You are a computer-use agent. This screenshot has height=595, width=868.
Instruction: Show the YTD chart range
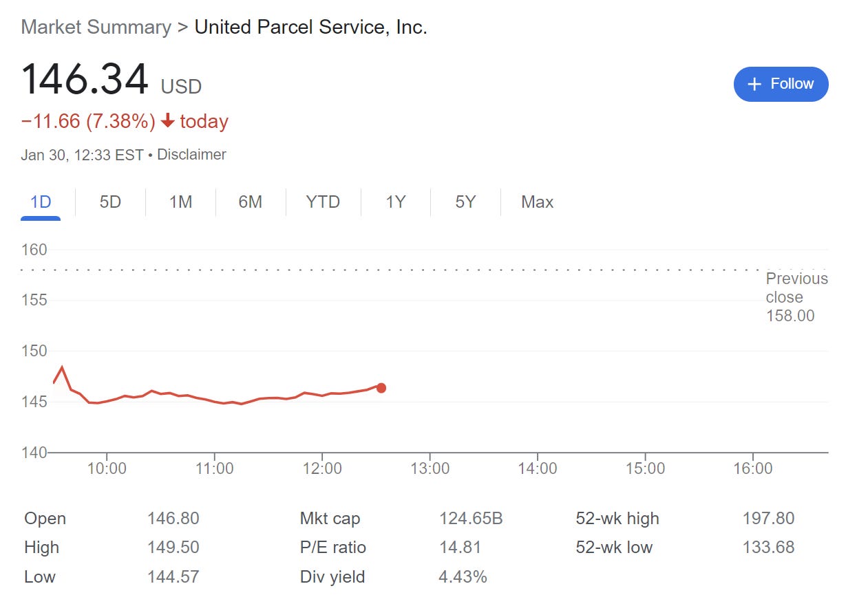(x=323, y=202)
